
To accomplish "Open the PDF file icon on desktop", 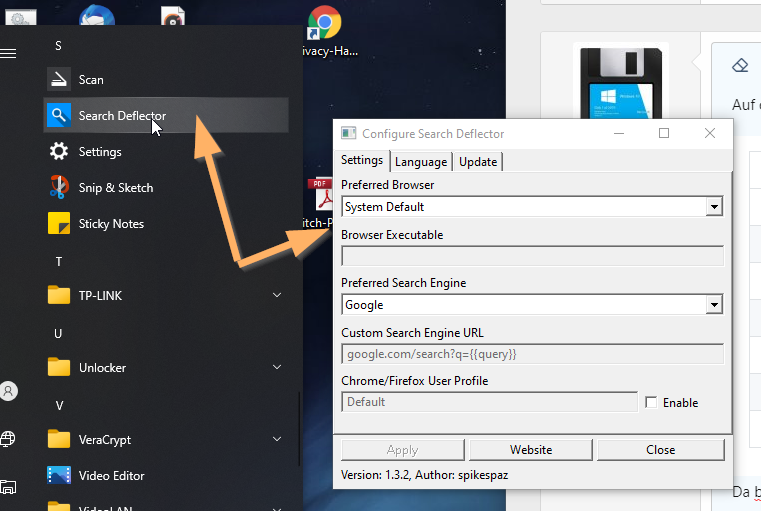I will 321,194.
